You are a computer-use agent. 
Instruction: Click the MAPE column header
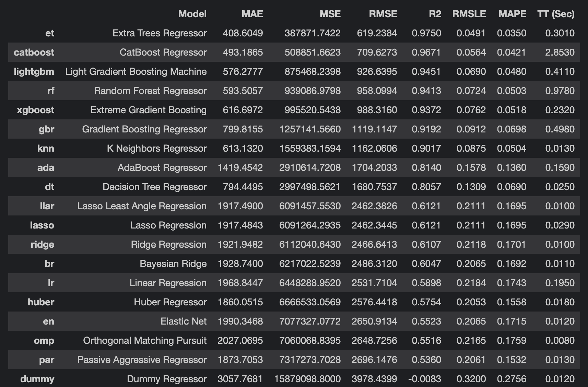[512, 14]
